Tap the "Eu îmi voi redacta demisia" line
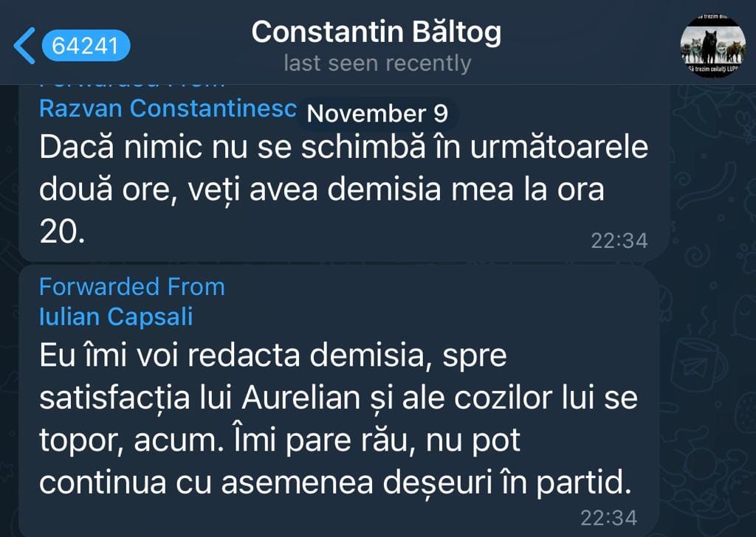This screenshot has height=537, width=756. tap(273, 356)
